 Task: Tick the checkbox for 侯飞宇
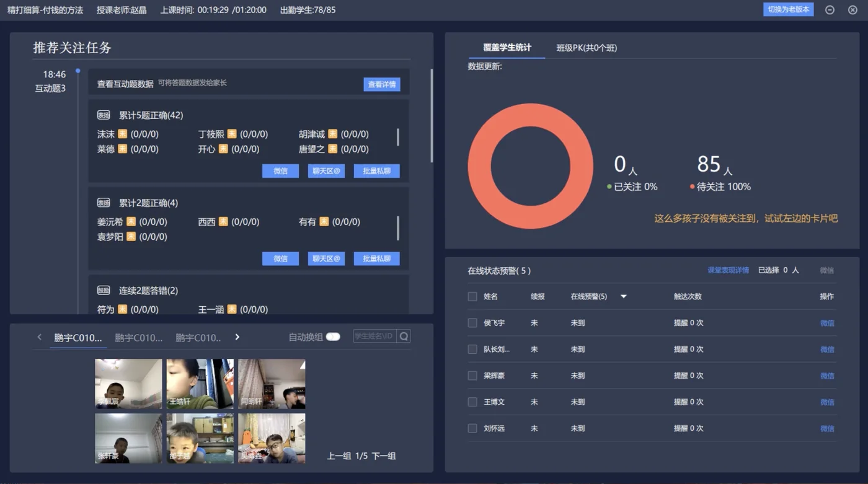click(x=472, y=323)
